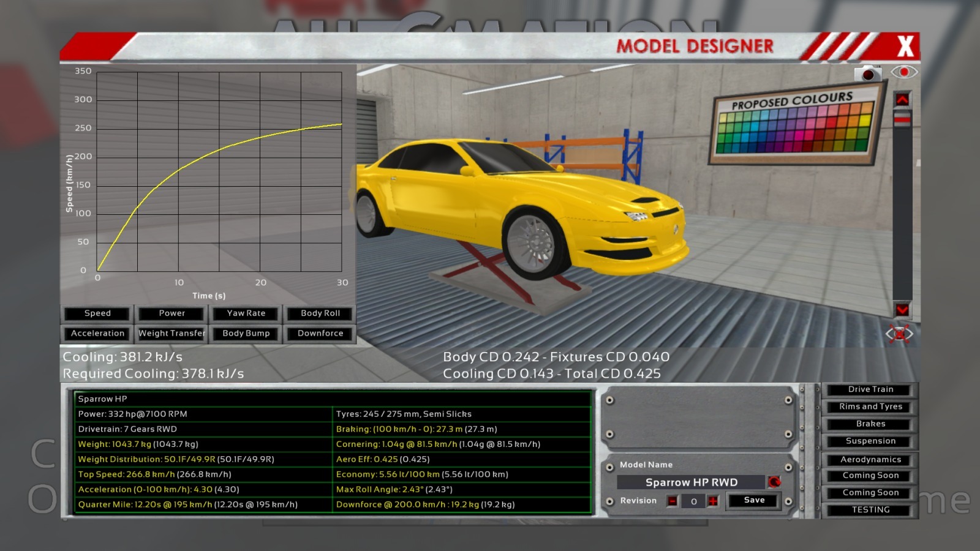Show the Speed graph
The width and height of the screenshot is (980, 551).
(97, 313)
